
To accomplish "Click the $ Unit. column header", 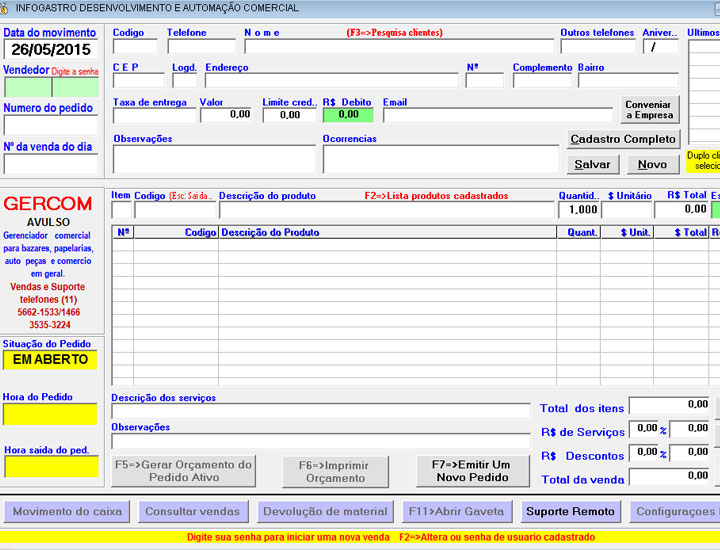I will 627,232.
